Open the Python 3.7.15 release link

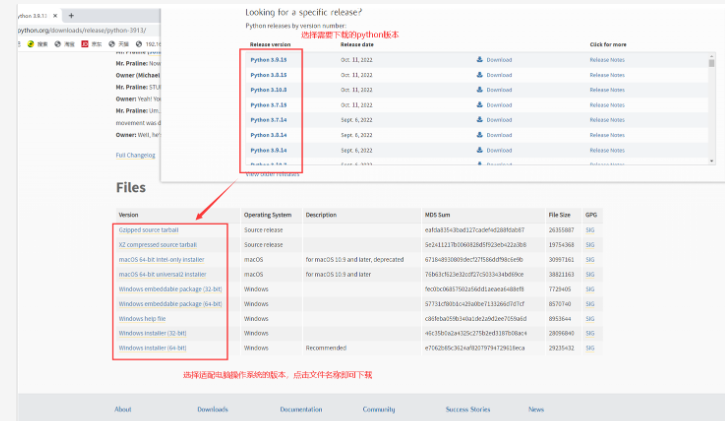pos(269,105)
